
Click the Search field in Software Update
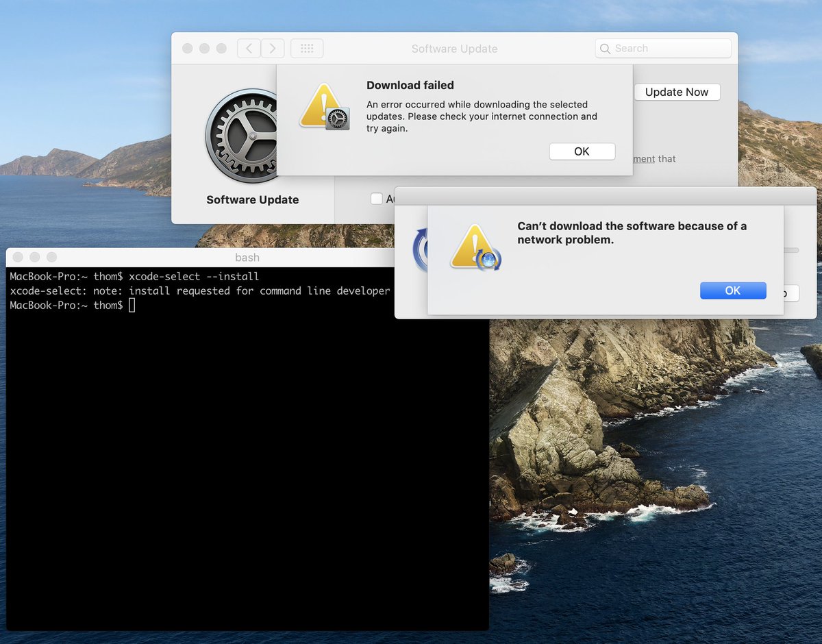tap(663, 49)
